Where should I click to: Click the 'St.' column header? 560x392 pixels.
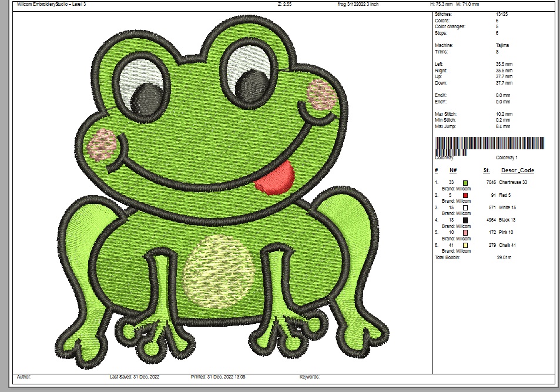pyautogui.click(x=487, y=170)
